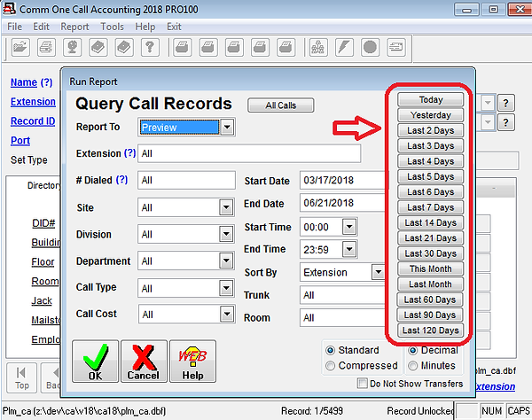The height and width of the screenshot is (420, 532).
Task: Click the lightning bolt toolbar icon
Action: pyautogui.click(x=344, y=47)
